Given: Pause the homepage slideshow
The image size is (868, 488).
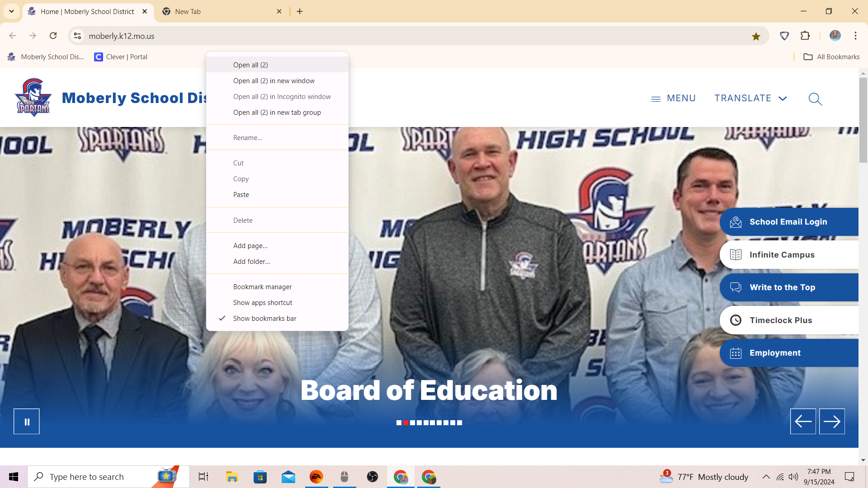Looking at the screenshot, I should pos(27,422).
